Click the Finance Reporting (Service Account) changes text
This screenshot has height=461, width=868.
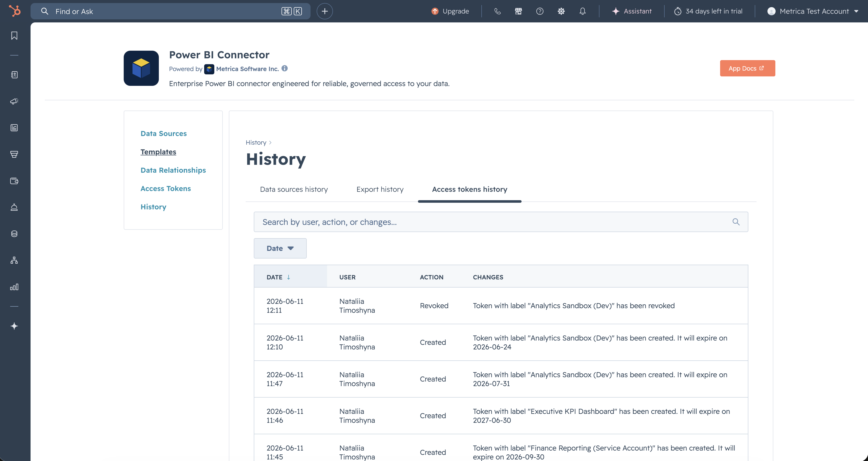(x=604, y=453)
